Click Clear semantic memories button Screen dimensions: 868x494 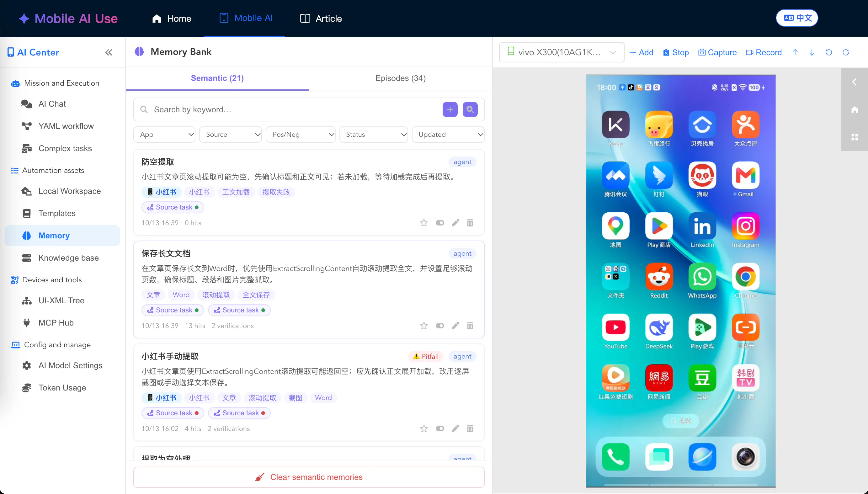(x=309, y=477)
